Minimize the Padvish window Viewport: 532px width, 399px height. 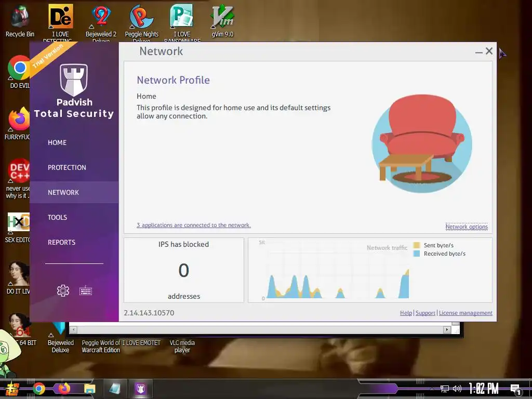[478, 51]
